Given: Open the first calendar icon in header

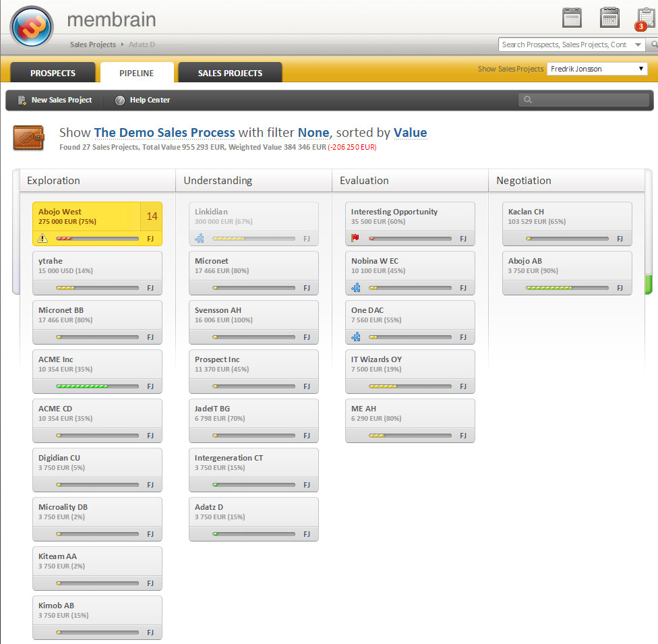Looking at the screenshot, I should tap(572, 18).
